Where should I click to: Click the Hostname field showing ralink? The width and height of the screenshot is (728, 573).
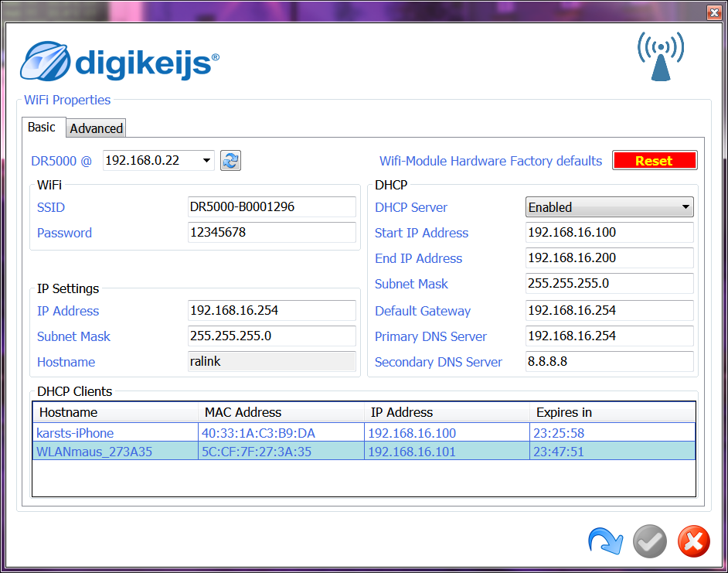[272, 362]
